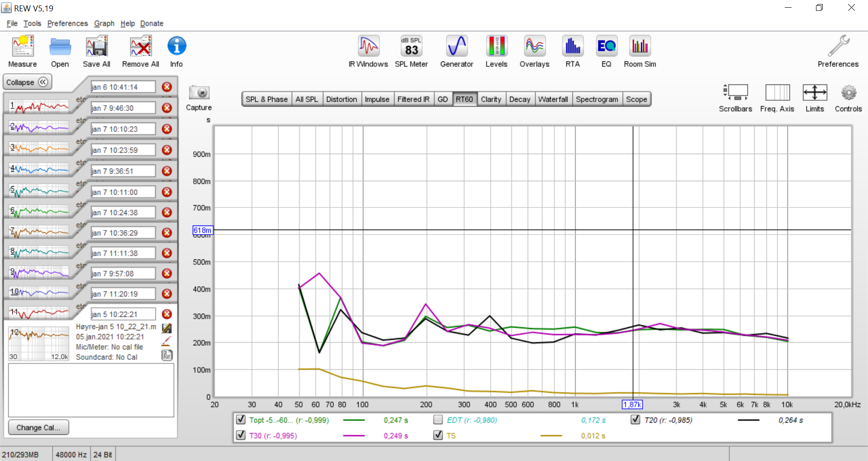Uncheck the Topt trace checkbox
This screenshot has width=868, height=461.
tap(241, 420)
